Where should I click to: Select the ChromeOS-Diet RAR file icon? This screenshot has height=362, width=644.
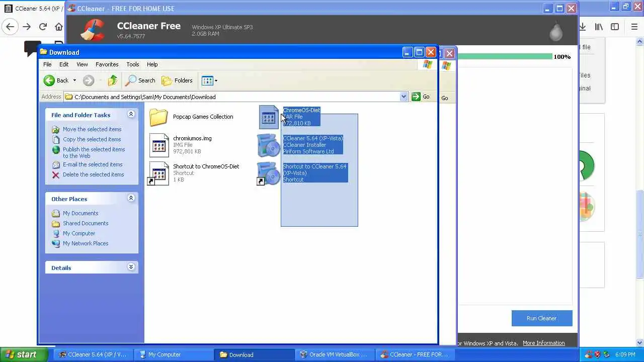click(268, 117)
